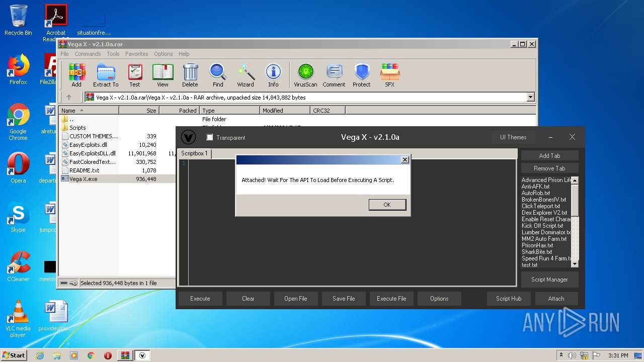
Task: Click Internet Explorer taskbar icon
Action: click(40, 355)
